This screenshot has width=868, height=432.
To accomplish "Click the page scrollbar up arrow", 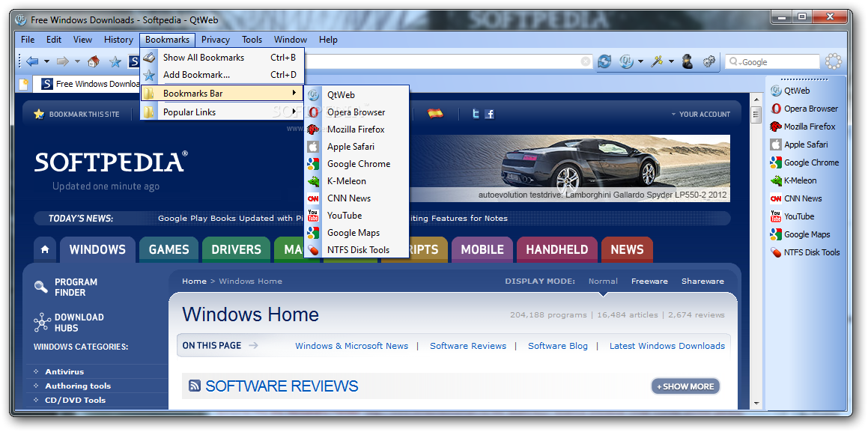I will click(756, 100).
